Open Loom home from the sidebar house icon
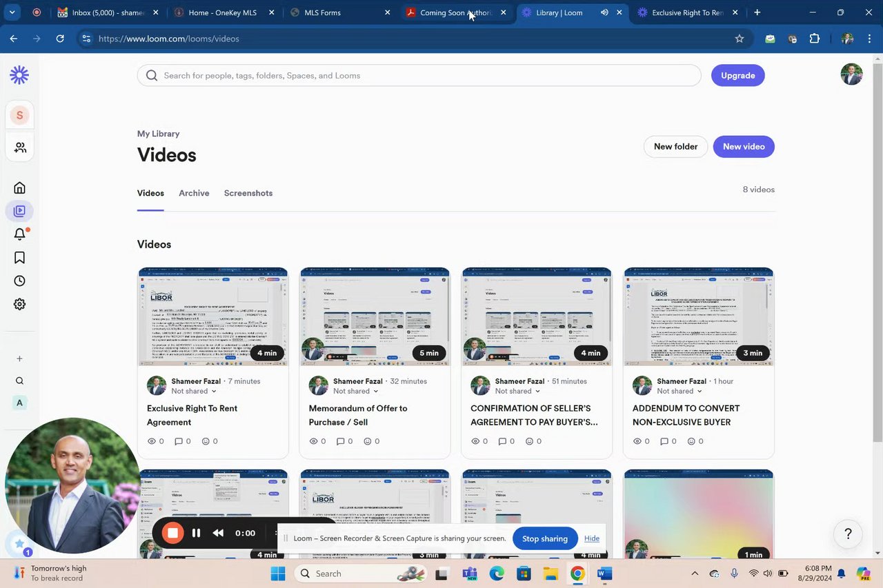 [x=19, y=187]
